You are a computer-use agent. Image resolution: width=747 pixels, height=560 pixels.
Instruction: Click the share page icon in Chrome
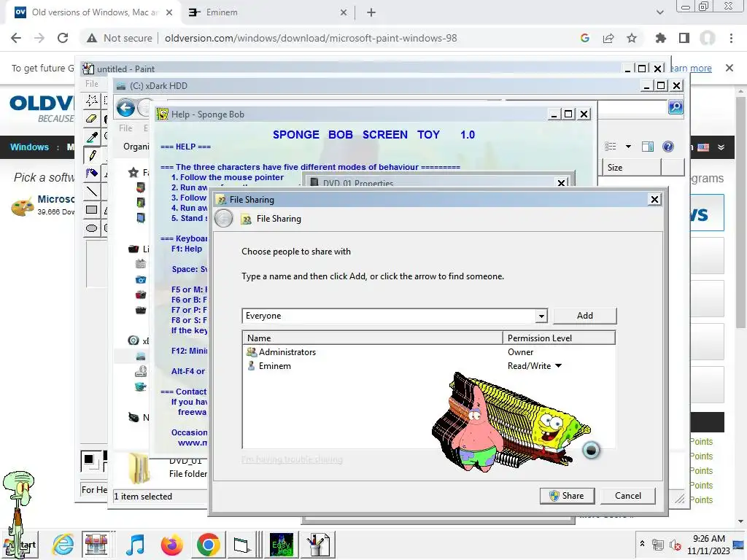pos(608,38)
